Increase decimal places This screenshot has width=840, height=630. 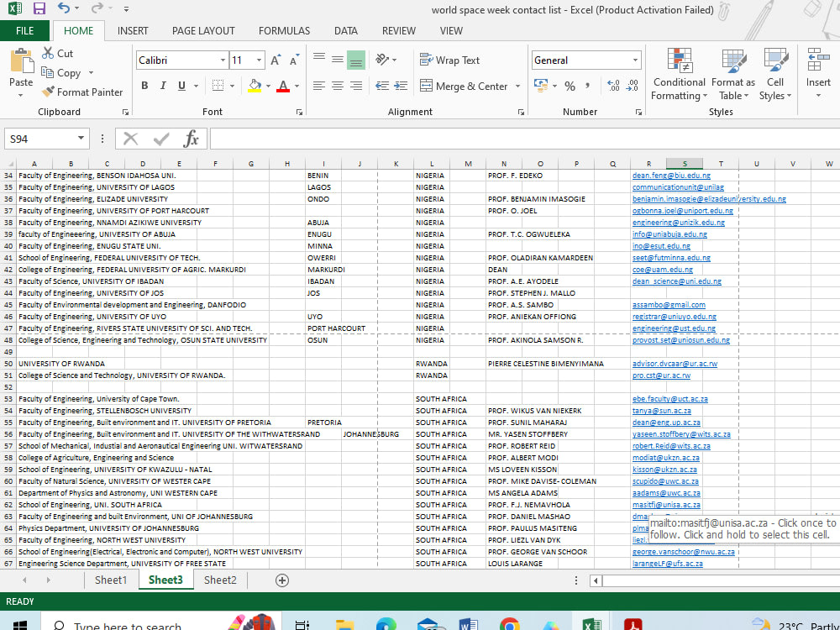614,86
